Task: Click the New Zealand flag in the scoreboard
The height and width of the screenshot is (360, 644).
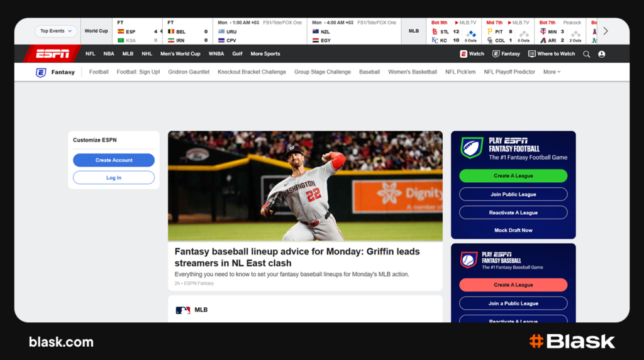Action: click(x=316, y=31)
